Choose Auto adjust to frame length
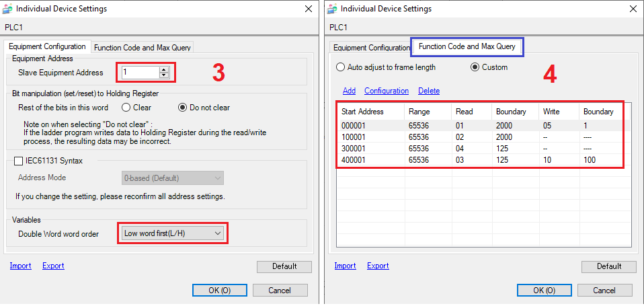This screenshot has height=306, width=644. point(341,67)
